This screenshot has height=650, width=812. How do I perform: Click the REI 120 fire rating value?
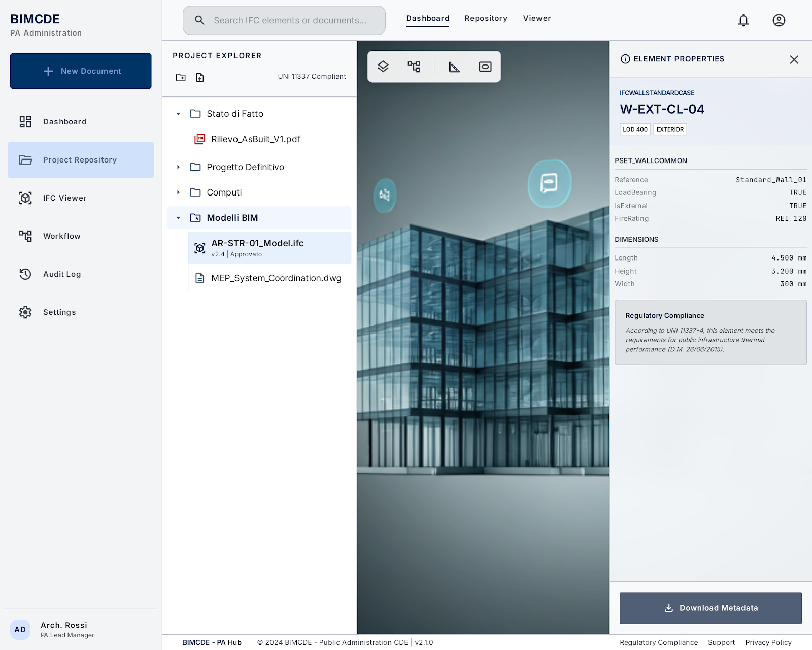(x=791, y=218)
